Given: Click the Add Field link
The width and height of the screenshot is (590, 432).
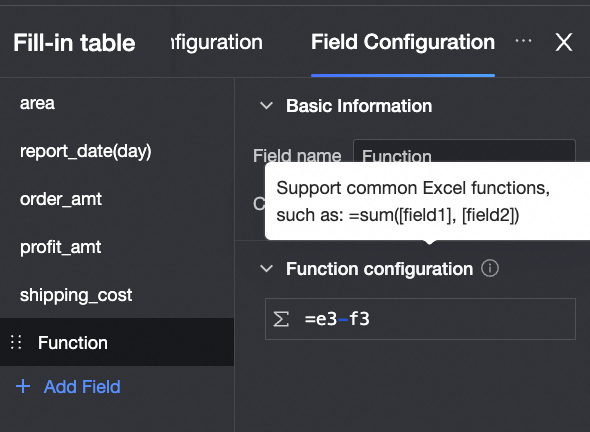Looking at the screenshot, I should [82, 386].
